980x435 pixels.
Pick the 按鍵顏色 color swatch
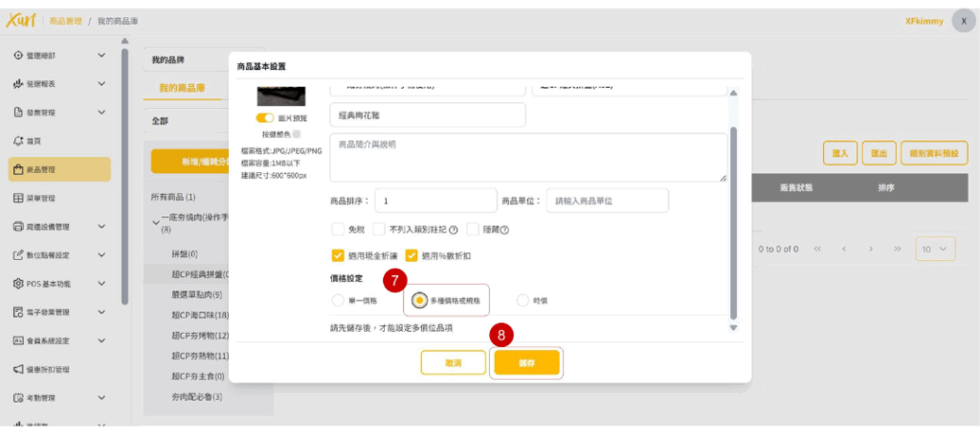297,135
